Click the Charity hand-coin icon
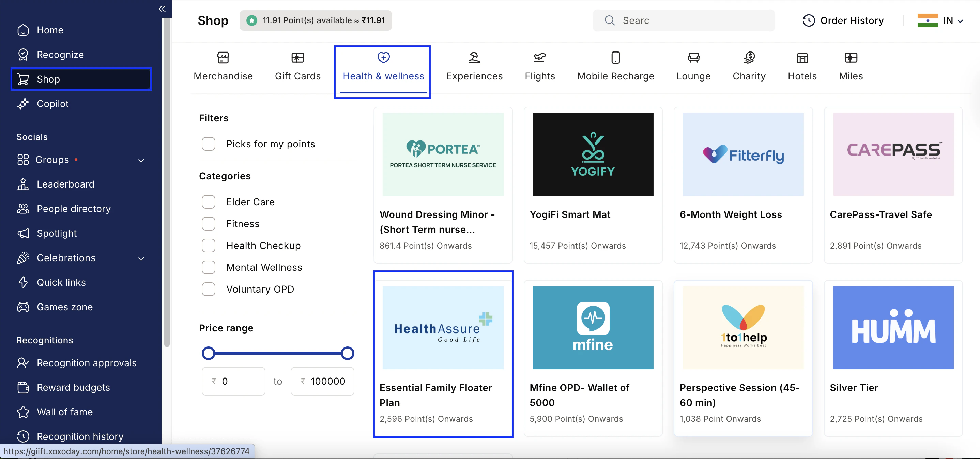 tap(749, 58)
